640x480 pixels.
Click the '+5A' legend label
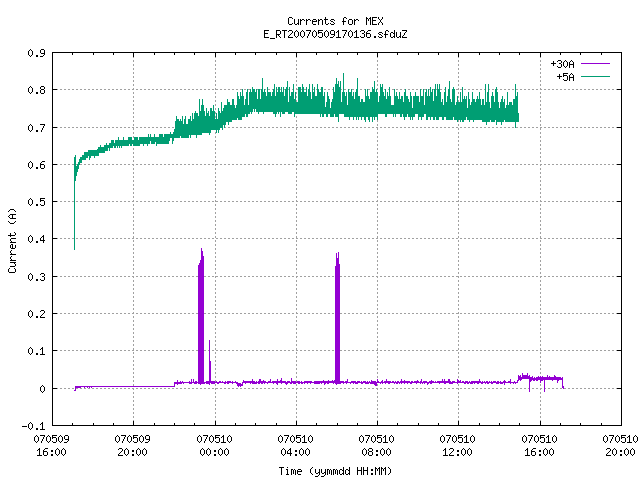click(565, 77)
